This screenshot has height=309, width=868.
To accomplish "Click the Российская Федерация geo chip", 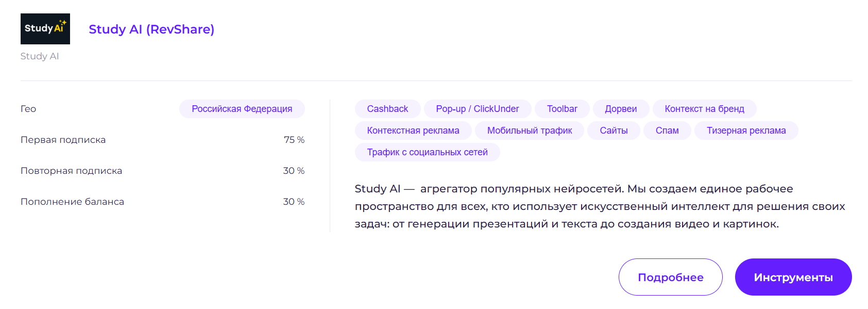I will tap(242, 108).
